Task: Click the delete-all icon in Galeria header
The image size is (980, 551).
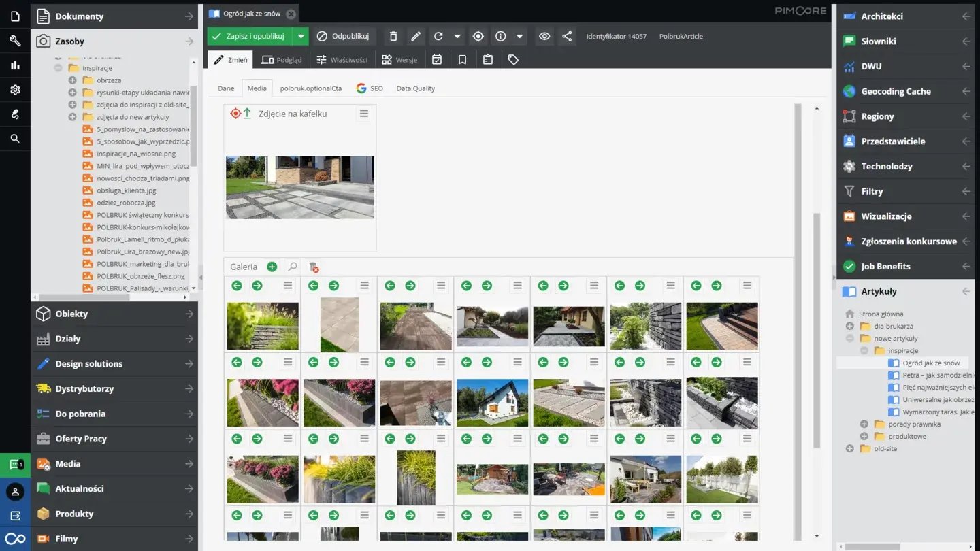Action: coord(314,267)
